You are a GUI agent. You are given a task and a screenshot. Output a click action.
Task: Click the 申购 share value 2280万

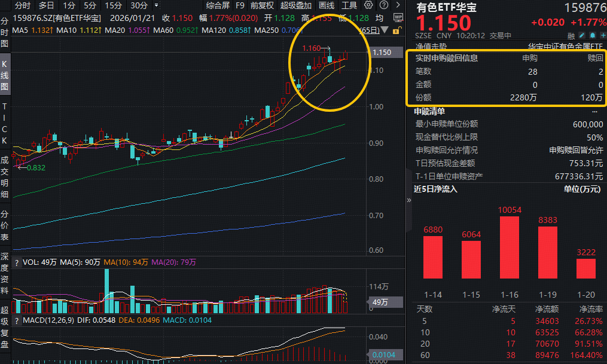[523, 98]
